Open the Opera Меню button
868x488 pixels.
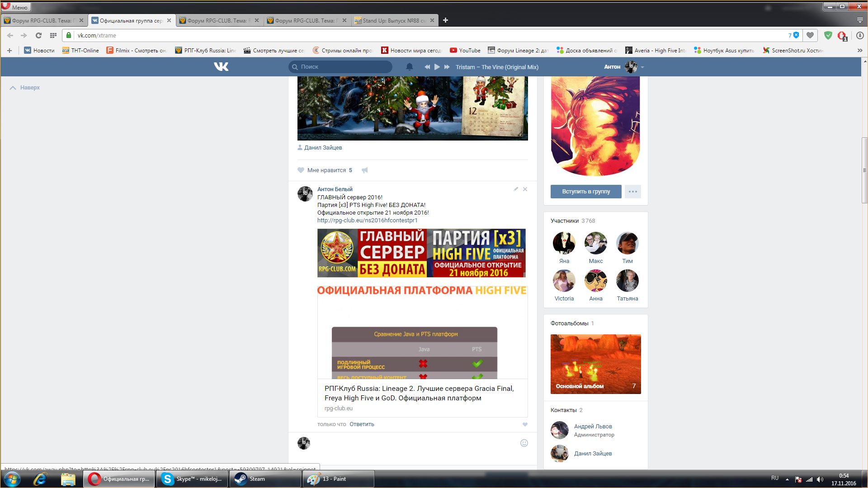click(15, 7)
